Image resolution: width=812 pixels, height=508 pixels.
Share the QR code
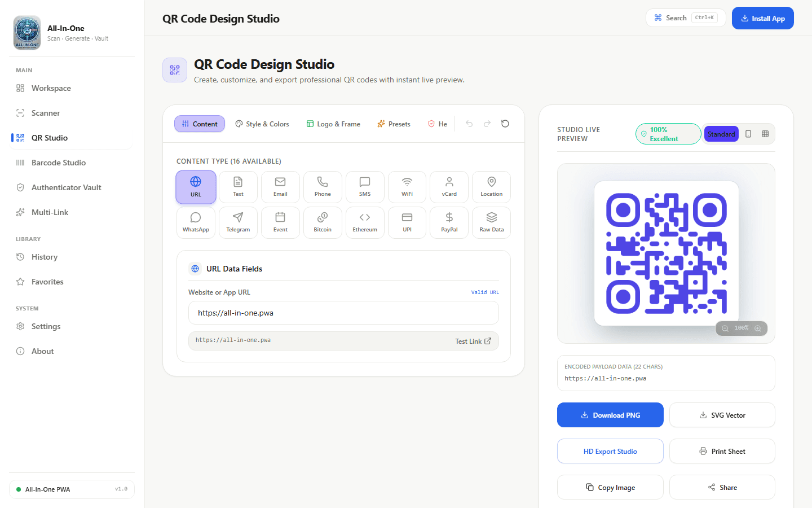722,487
